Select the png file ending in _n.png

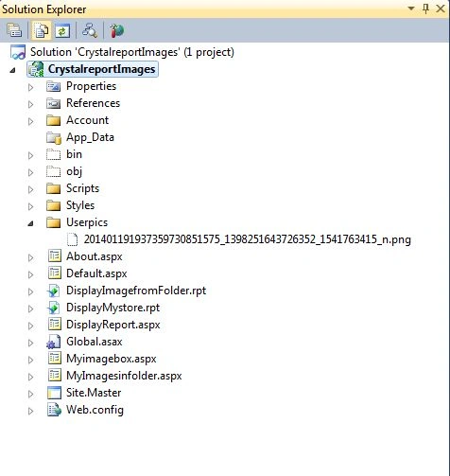[x=248, y=239]
